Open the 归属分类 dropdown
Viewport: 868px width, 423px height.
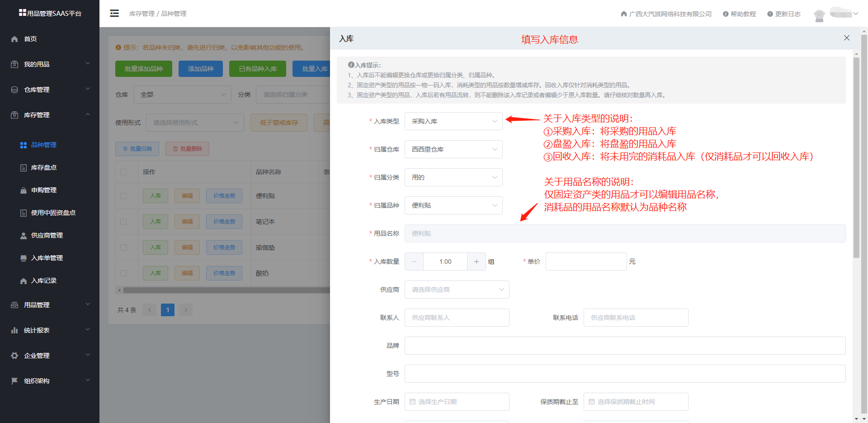click(453, 177)
